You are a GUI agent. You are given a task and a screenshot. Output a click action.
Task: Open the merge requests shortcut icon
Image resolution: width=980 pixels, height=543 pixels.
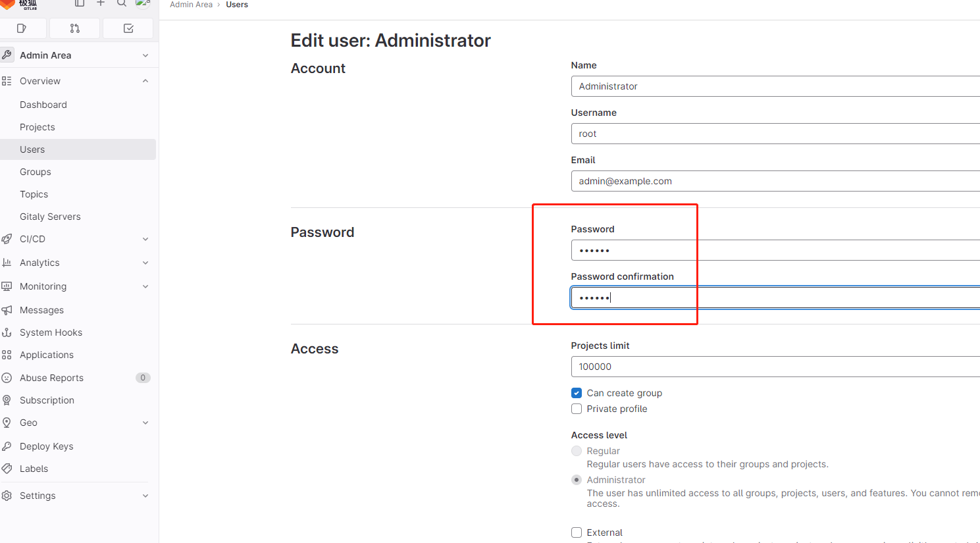(x=75, y=28)
